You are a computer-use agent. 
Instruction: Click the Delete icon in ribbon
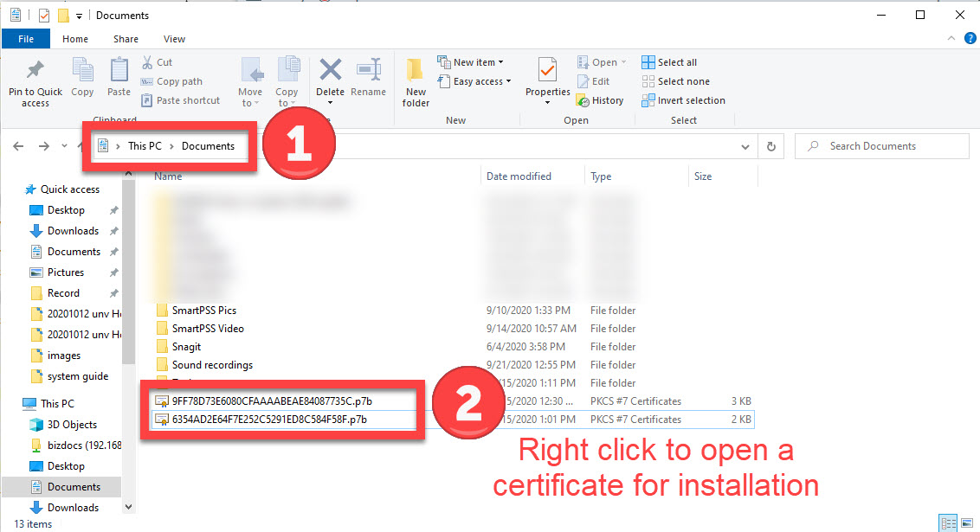(x=330, y=71)
